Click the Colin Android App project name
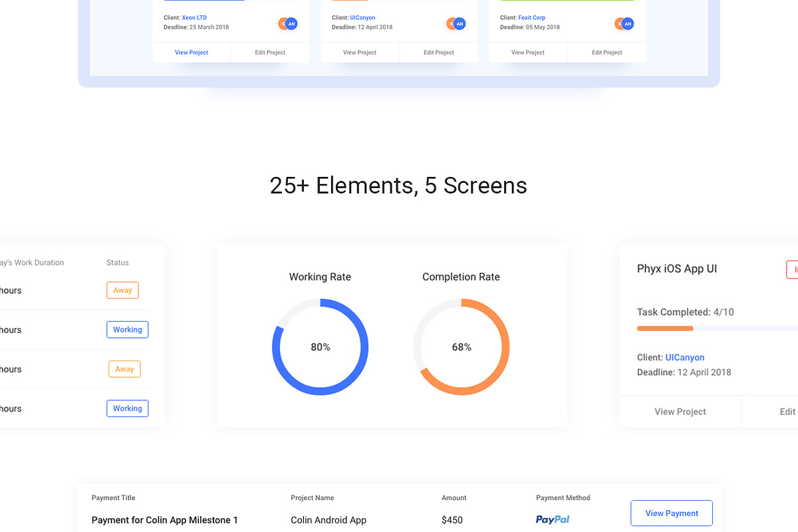The image size is (798, 532). click(329, 520)
